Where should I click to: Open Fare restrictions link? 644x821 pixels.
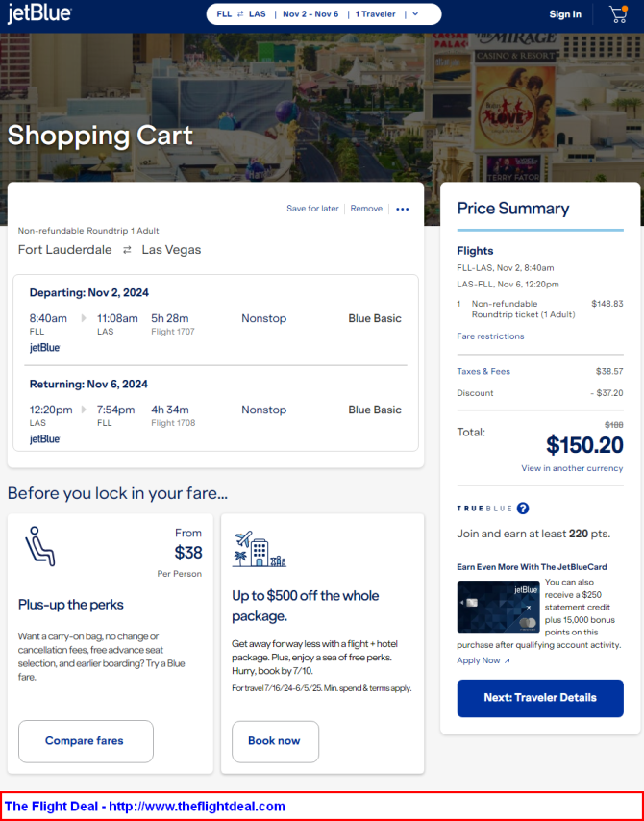click(x=490, y=336)
